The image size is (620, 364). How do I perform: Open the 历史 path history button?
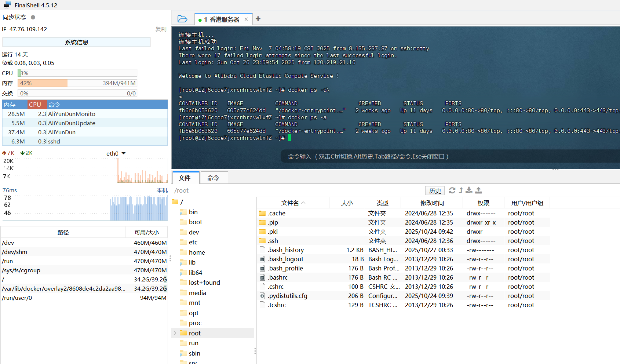click(x=435, y=191)
